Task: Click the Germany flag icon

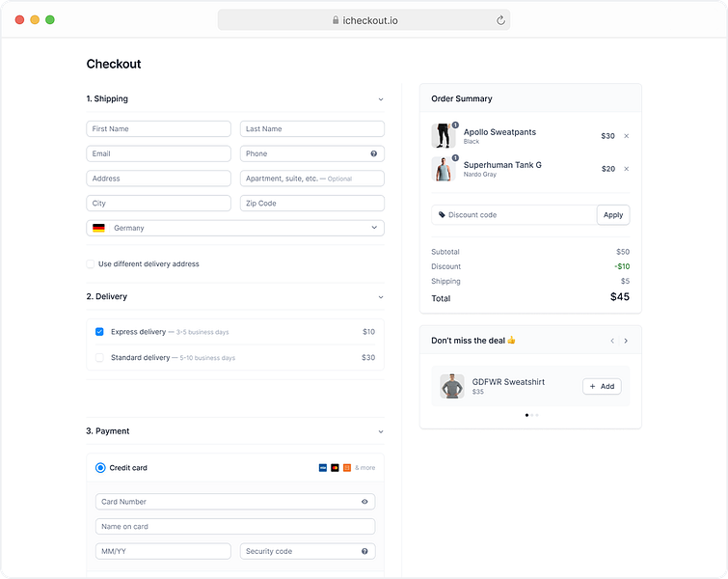Action: coord(98,228)
